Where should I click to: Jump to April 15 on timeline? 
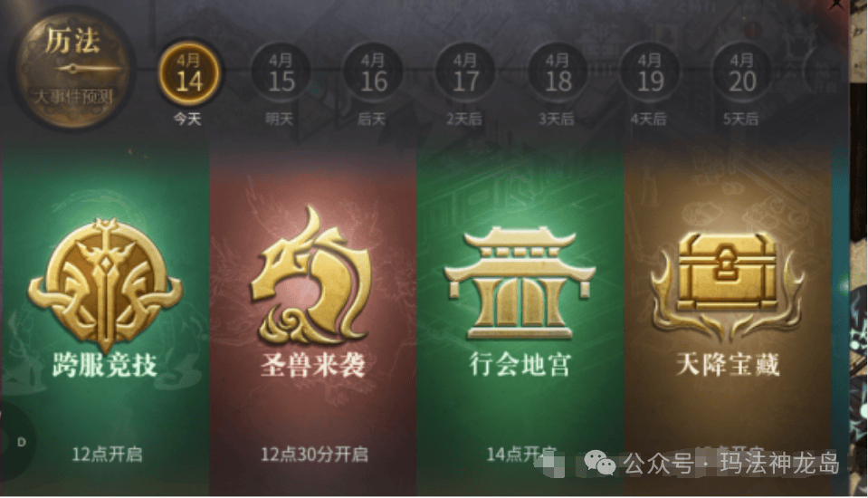(x=281, y=74)
